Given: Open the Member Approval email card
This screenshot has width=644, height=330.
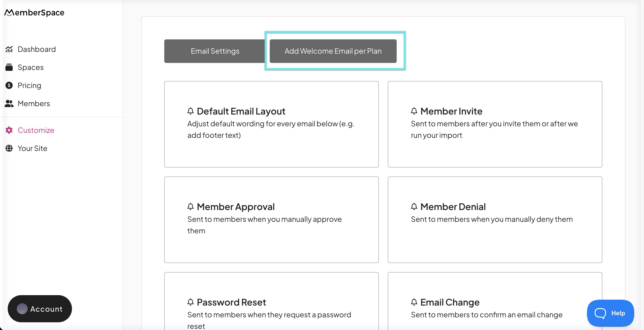Looking at the screenshot, I should tap(271, 220).
